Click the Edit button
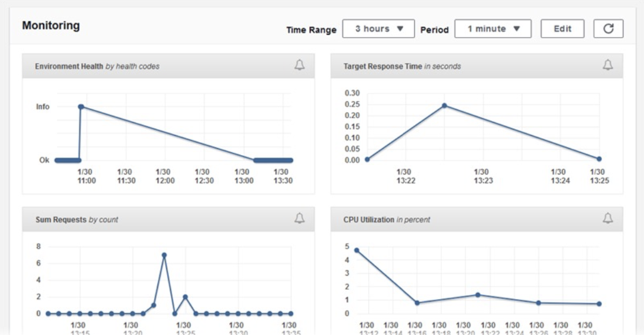This screenshot has width=644, height=335. (562, 29)
